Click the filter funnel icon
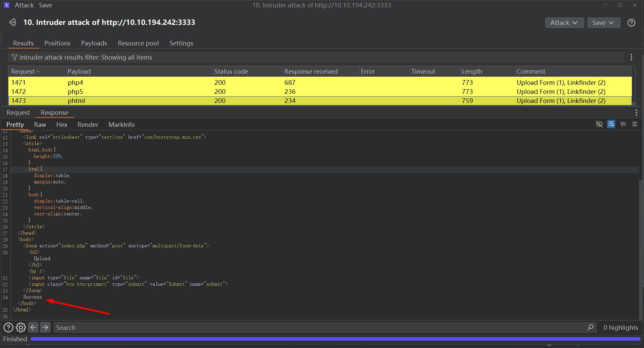644x348 pixels. pos(14,57)
